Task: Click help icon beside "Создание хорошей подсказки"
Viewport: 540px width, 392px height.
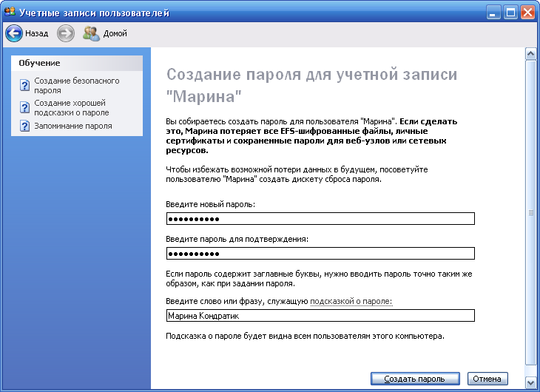Action: pos(24,107)
